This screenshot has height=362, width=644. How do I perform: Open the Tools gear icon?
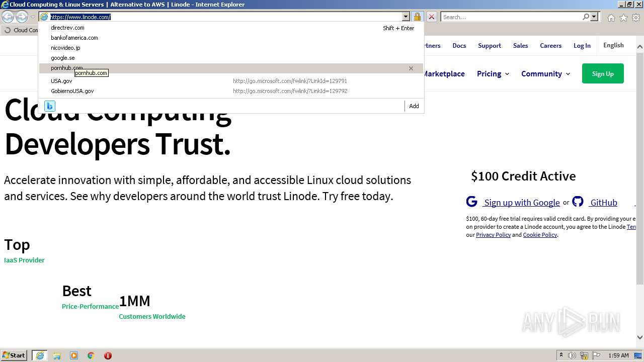click(636, 18)
